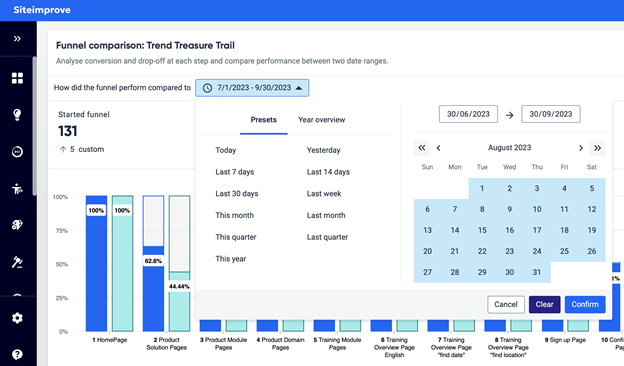Select the Today preset
Viewport: 624px width, 366px height.
click(226, 150)
